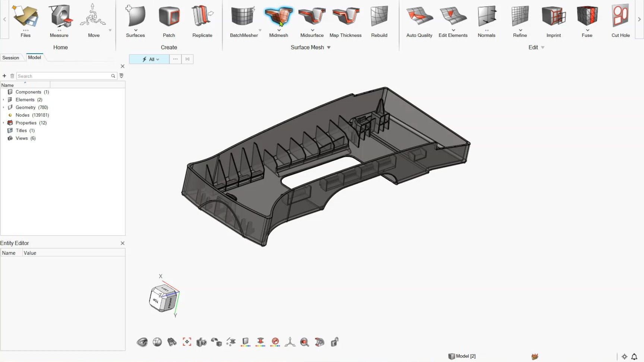Viewport: 644px width, 362px height.
Task: Select the Normals tool
Action: coord(487,21)
